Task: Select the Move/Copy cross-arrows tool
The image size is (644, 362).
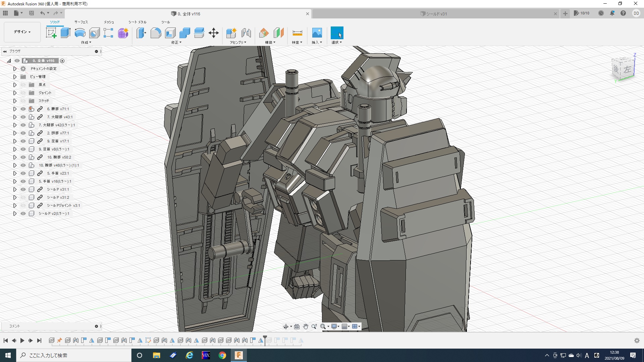Action: tap(213, 33)
